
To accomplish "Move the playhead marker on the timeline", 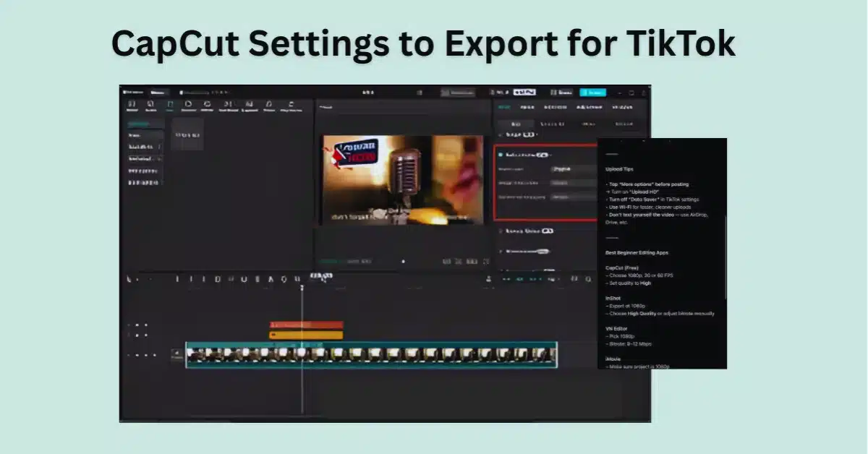I will tap(304, 286).
